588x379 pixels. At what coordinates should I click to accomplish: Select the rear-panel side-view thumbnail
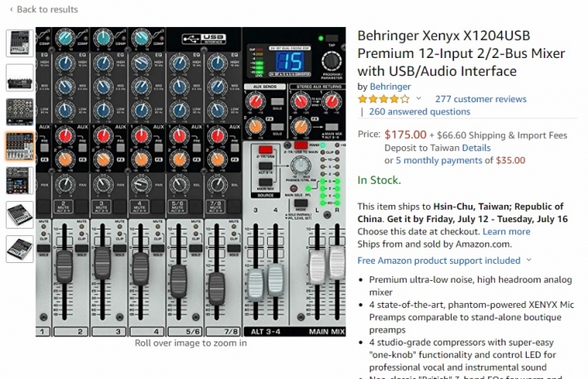[20, 78]
